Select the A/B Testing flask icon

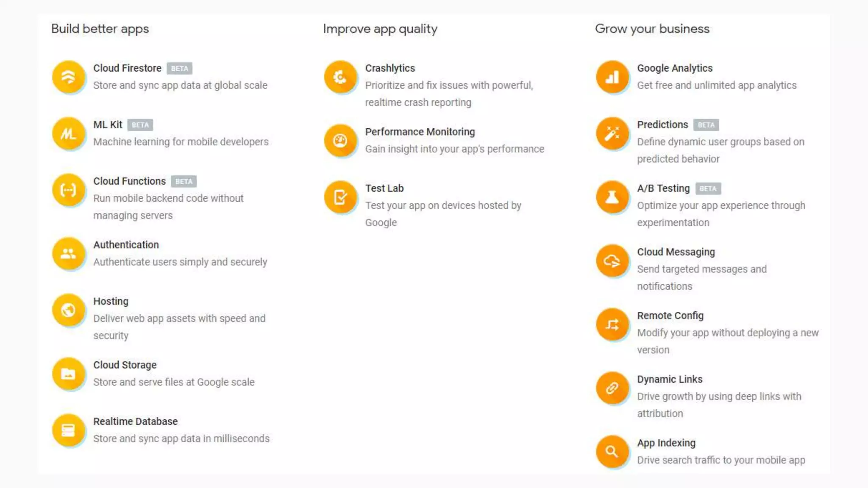point(612,197)
